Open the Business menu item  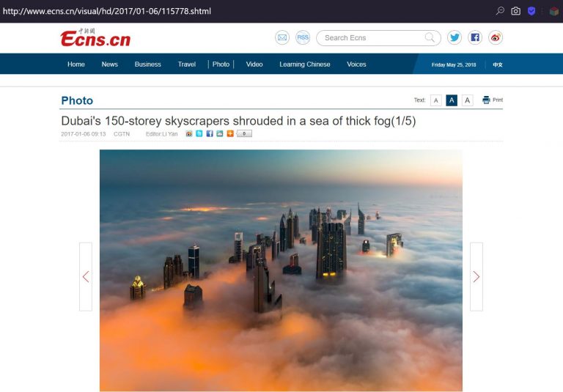[x=147, y=64]
